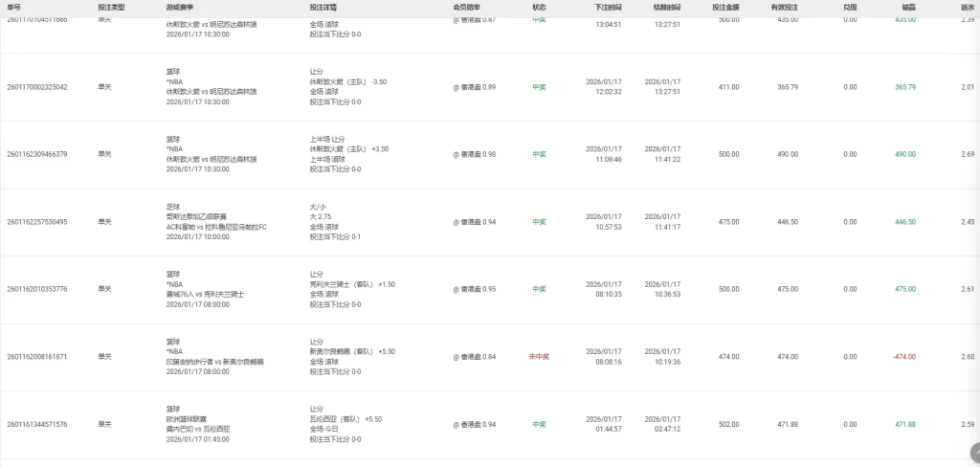Click order number 2601162008161871

tap(37, 356)
